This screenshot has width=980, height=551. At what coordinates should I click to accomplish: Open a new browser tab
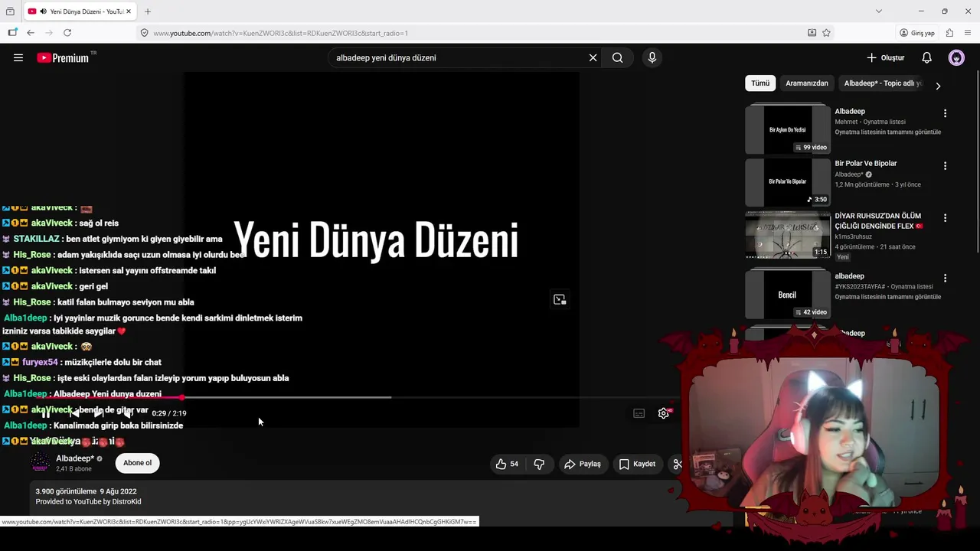[148, 11]
